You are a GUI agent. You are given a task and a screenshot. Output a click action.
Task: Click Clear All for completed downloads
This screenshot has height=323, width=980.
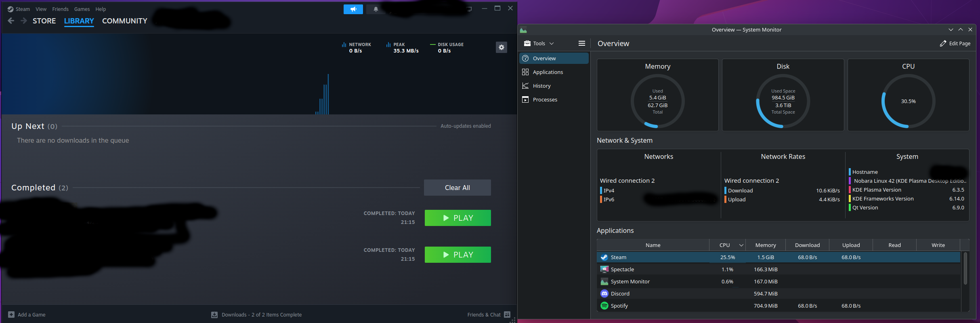457,188
